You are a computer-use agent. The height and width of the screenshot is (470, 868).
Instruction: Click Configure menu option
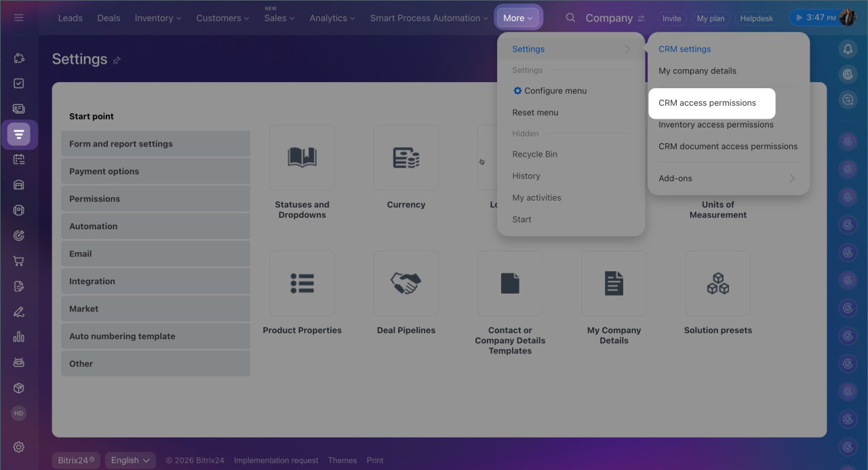point(555,91)
